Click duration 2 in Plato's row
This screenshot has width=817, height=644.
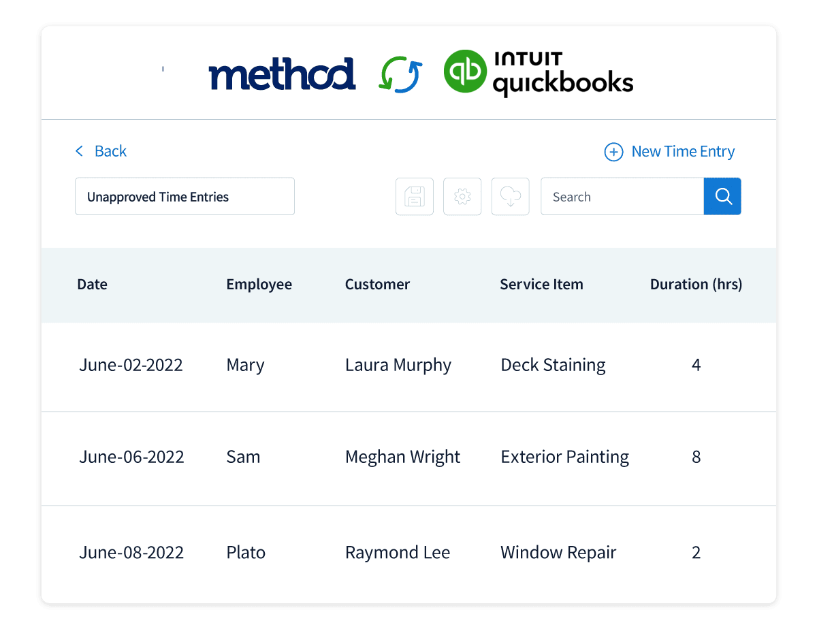coord(696,552)
